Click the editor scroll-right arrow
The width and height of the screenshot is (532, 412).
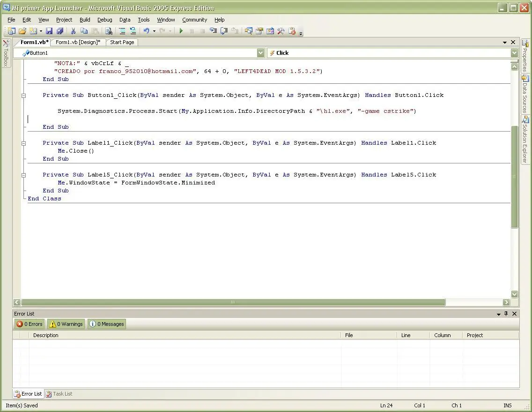click(506, 302)
